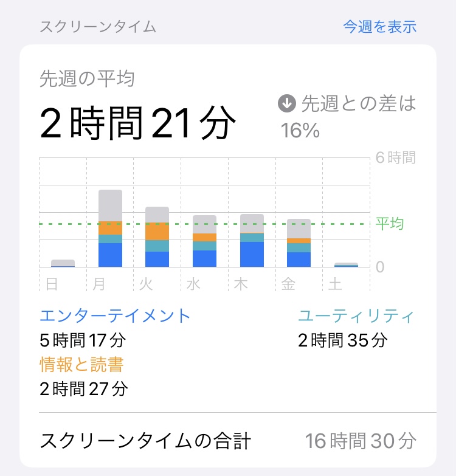Click the green 平均 line label
456x476 pixels.
[x=390, y=224]
